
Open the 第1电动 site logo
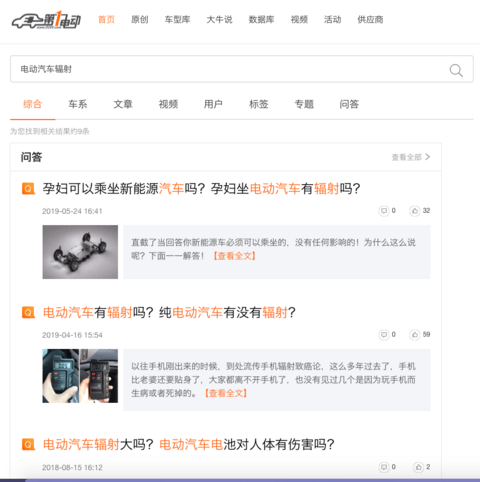point(46,20)
